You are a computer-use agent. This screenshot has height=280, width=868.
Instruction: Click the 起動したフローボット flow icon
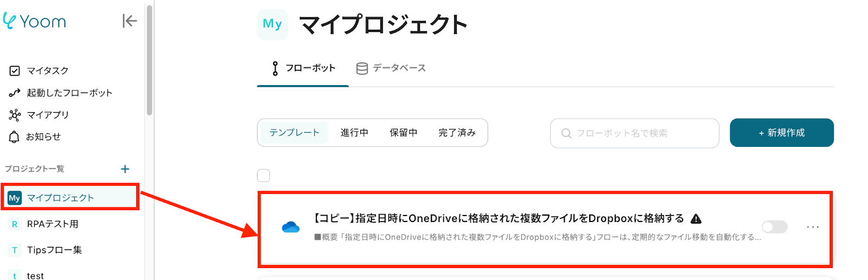pyautogui.click(x=15, y=93)
